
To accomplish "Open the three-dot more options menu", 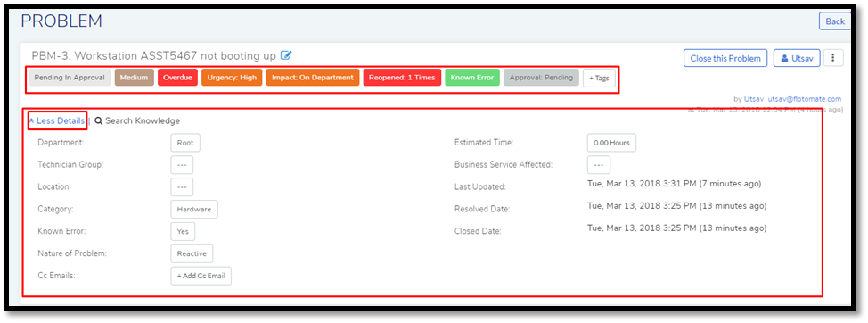I will (x=833, y=58).
